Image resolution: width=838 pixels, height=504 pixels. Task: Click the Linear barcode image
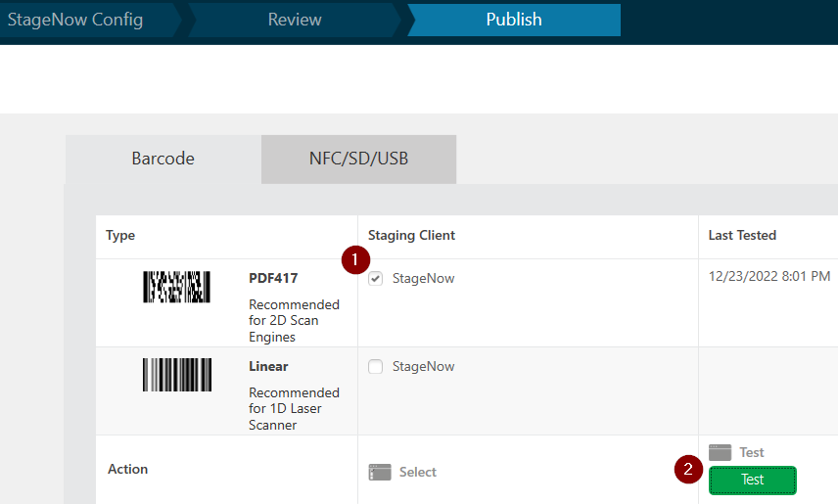(176, 375)
